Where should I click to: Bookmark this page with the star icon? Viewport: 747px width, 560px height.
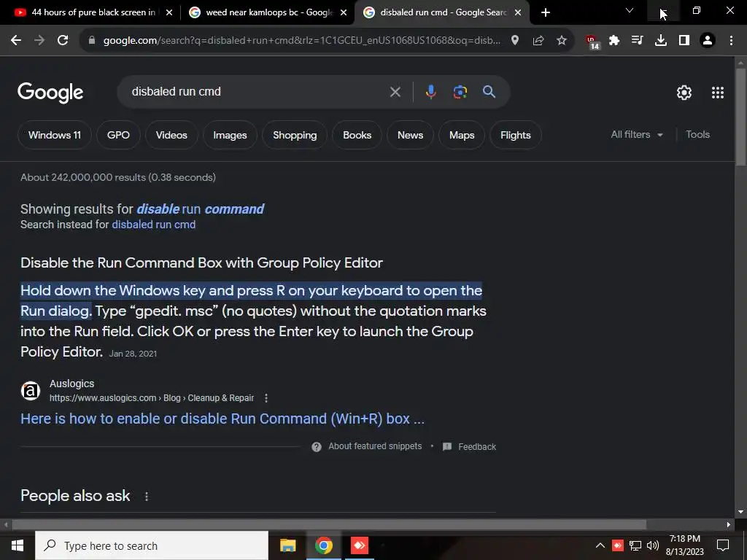562,41
